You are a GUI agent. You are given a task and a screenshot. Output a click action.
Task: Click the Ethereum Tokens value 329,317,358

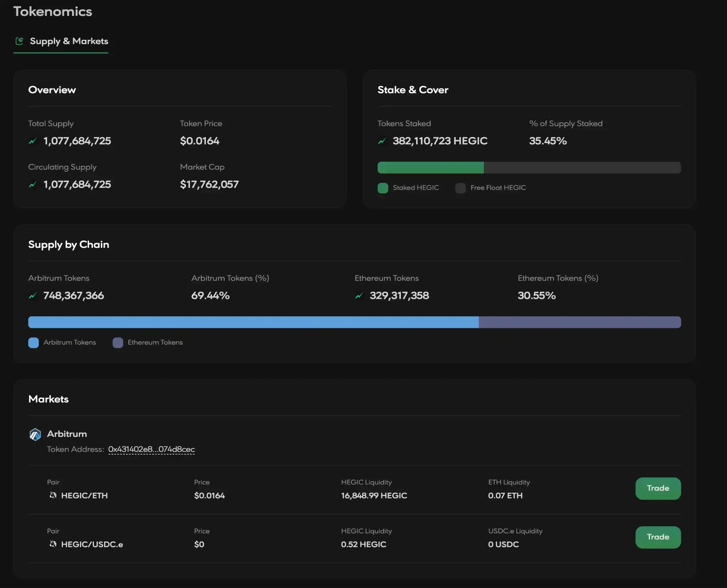[x=399, y=296]
